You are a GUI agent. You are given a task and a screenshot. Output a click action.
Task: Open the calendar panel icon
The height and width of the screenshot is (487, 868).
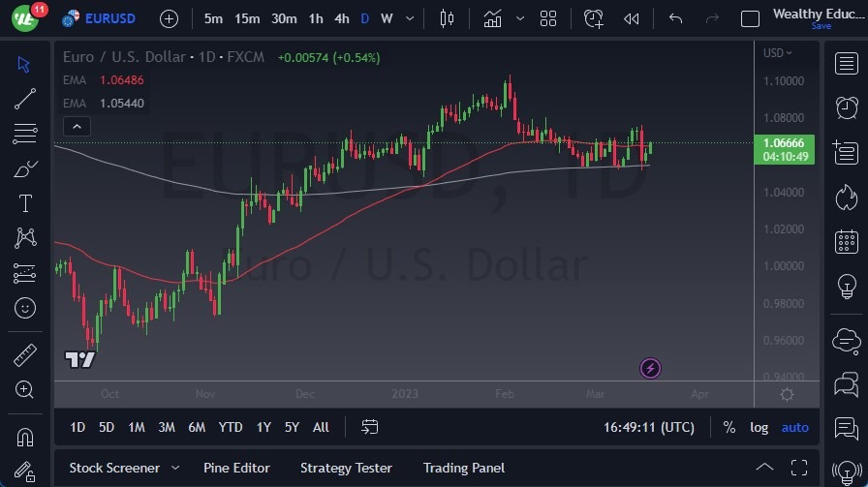click(847, 241)
